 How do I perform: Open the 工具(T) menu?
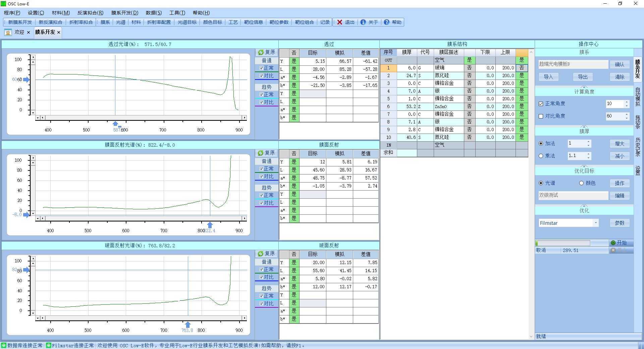click(177, 13)
